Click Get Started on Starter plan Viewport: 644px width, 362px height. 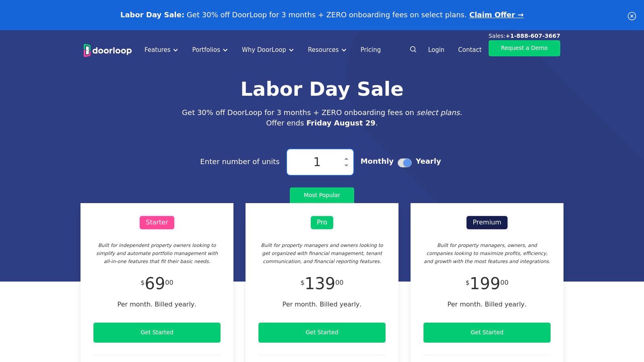[x=157, y=333]
